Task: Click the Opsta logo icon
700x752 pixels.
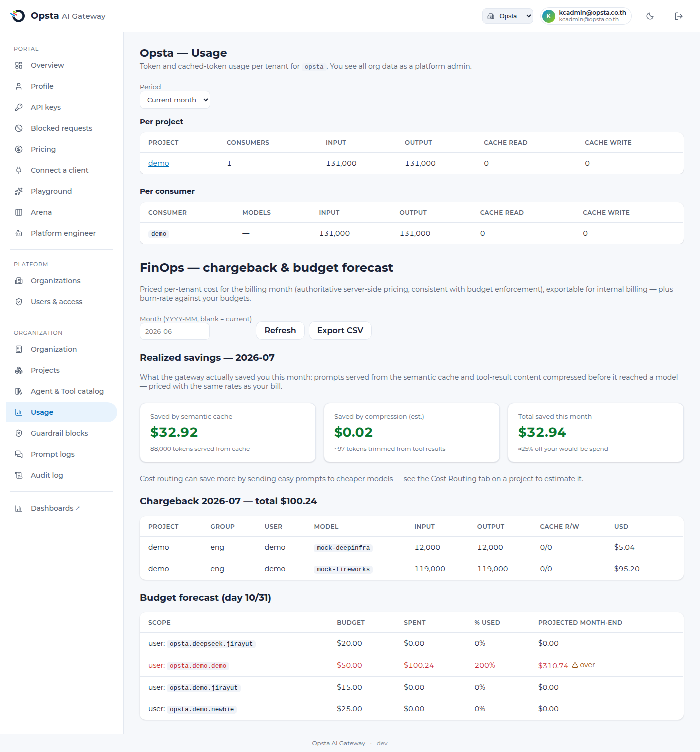Action: 18,16
